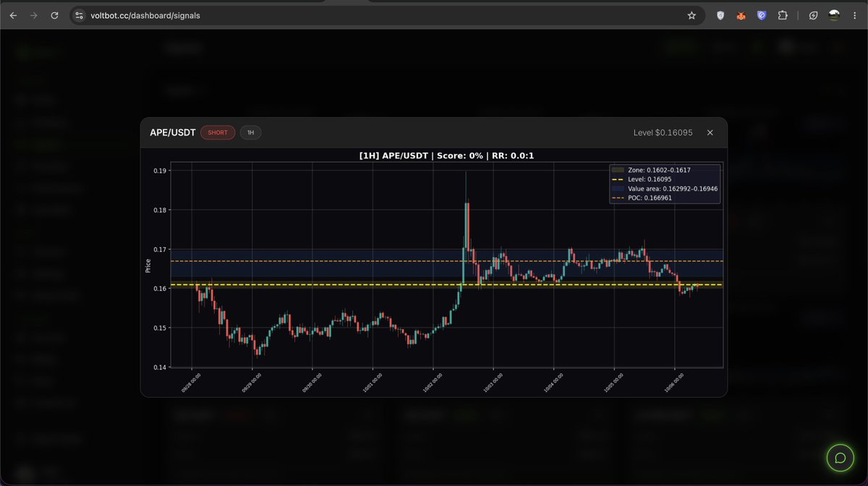Screen dimensions: 868x486
Task: Open site information icon beside the URL
Action: [x=80, y=15]
